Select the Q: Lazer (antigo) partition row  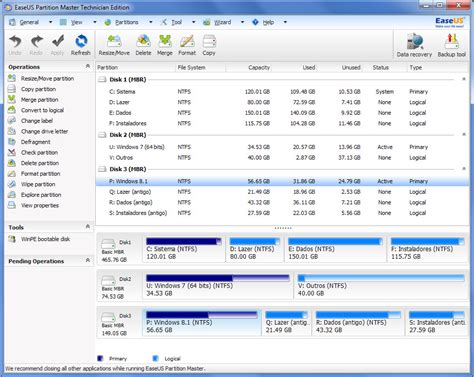[x=282, y=192]
